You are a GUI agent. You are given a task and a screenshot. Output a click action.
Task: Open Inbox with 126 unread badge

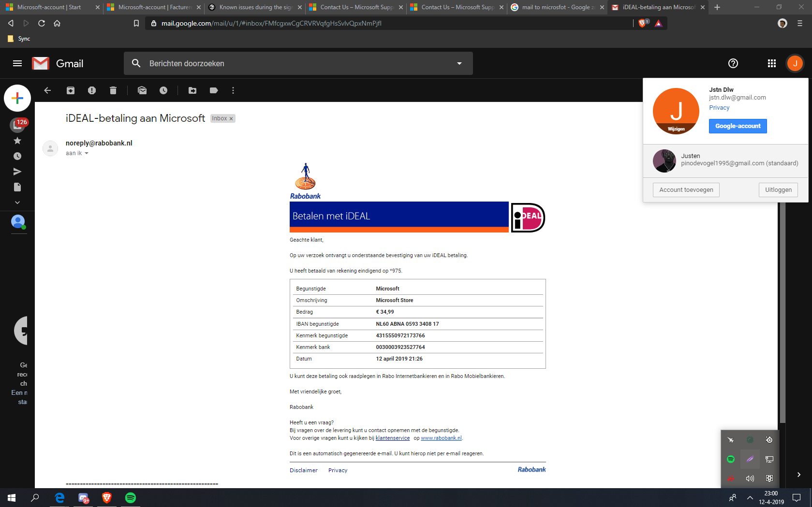click(17, 125)
